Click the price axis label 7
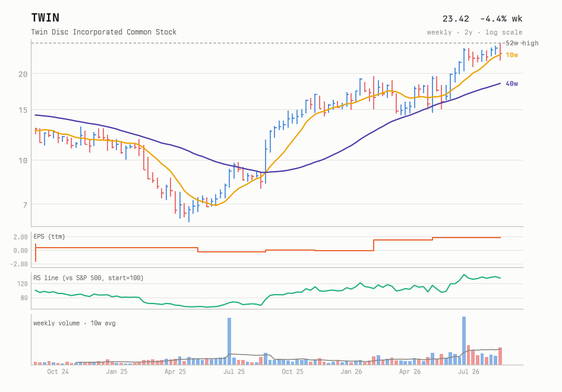This screenshot has width=562, height=392. (x=25, y=205)
